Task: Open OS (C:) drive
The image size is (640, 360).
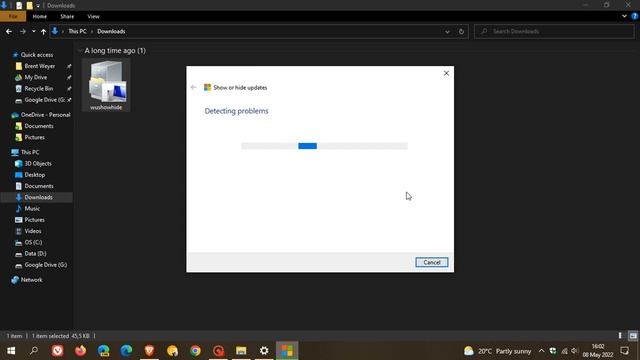Action: click(33, 242)
